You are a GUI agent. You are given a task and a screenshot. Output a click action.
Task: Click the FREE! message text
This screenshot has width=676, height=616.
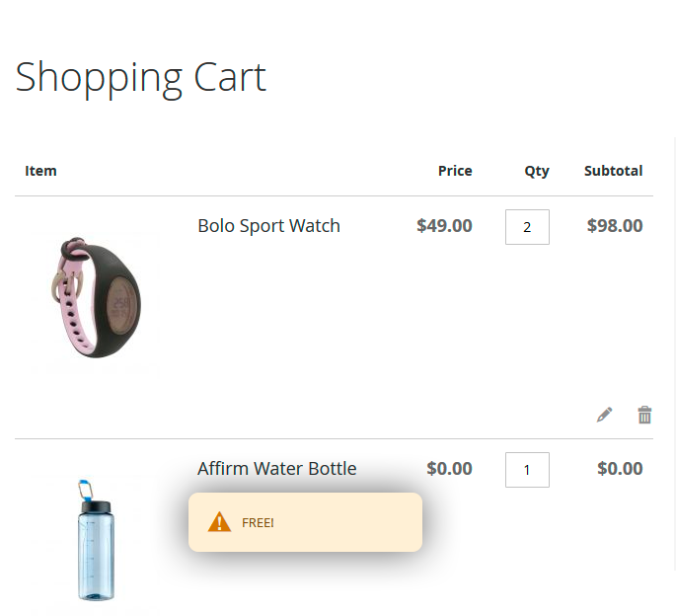pyautogui.click(x=258, y=523)
